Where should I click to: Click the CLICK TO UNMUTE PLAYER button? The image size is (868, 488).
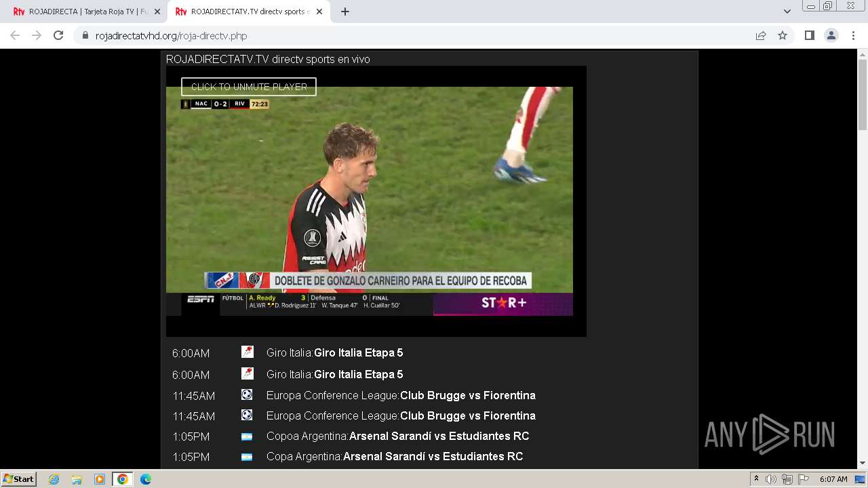[249, 87]
